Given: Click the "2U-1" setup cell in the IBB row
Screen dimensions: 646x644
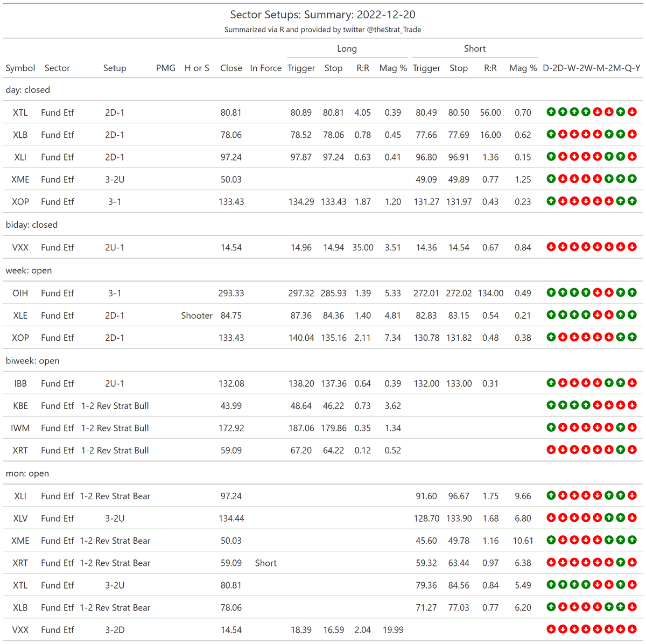Looking at the screenshot, I should (115, 383).
